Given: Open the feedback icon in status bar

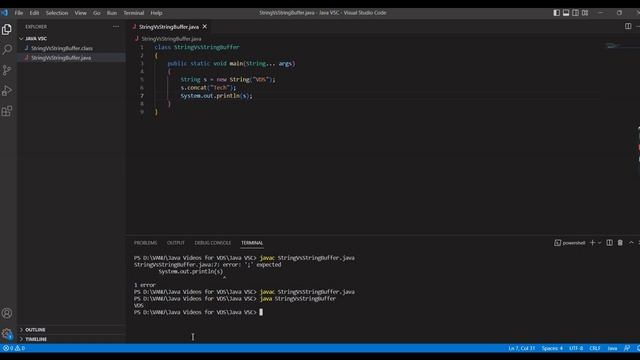Looking at the screenshot, I should coord(627,348).
